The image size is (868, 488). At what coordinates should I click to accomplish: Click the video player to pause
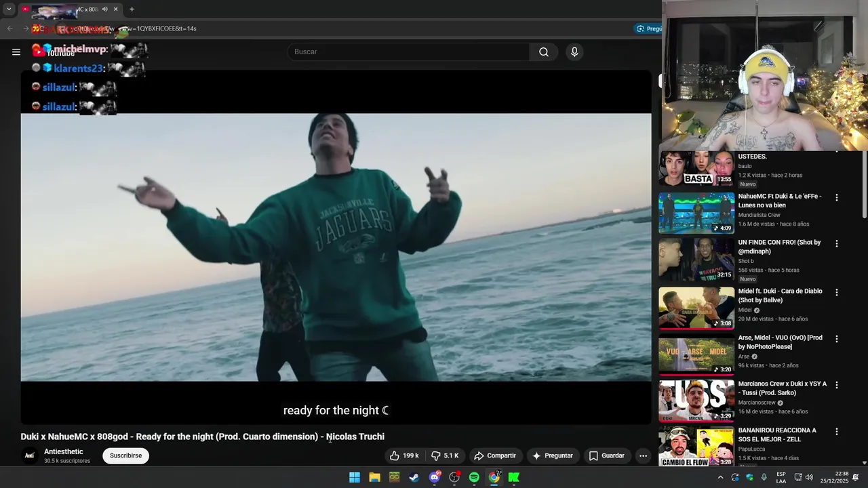click(x=336, y=247)
